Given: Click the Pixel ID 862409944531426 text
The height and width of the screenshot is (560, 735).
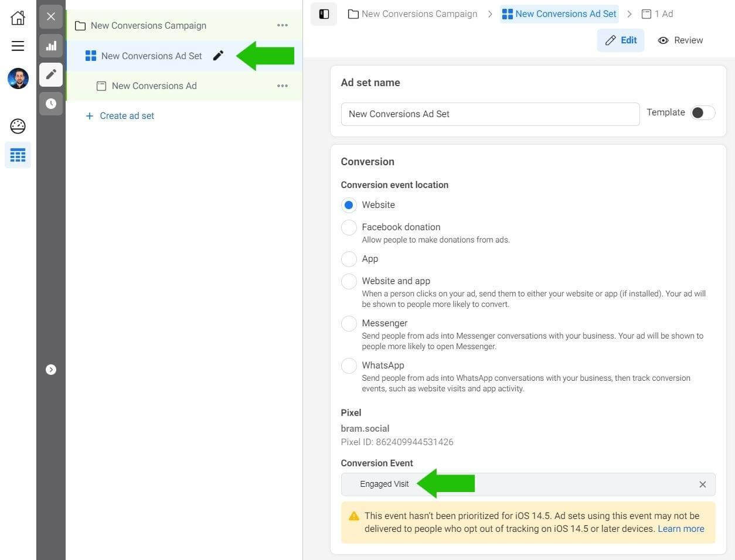Looking at the screenshot, I should click(x=397, y=442).
